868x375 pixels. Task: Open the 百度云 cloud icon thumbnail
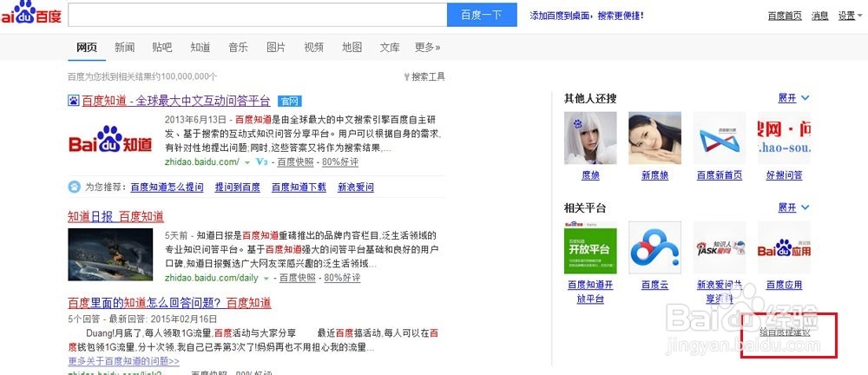(x=654, y=247)
